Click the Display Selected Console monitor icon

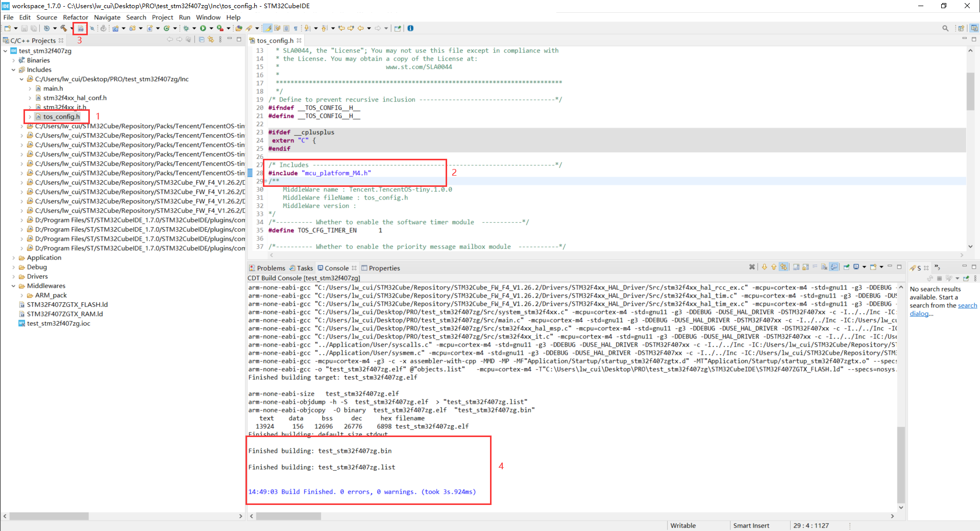tap(856, 267)
